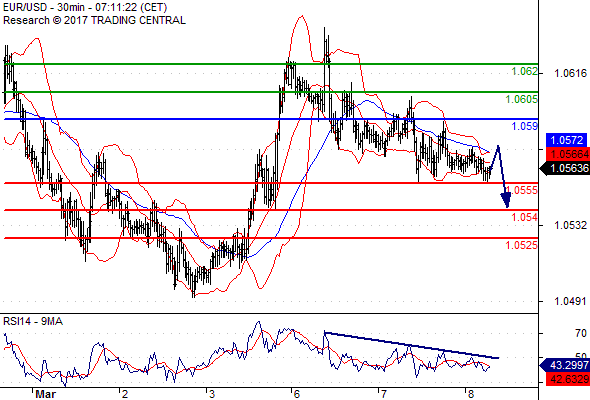Click the red 1.0555 support label

(522, 190)
